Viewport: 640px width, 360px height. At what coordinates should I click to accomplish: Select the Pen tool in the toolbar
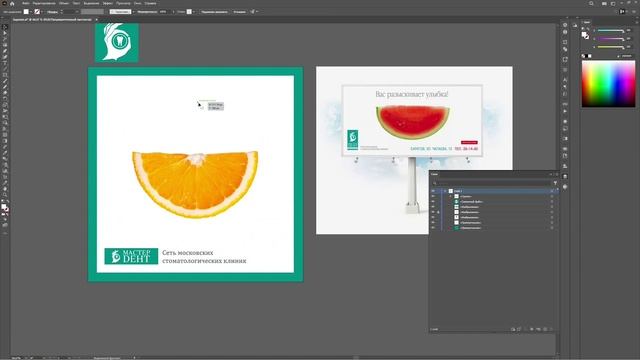5,51
